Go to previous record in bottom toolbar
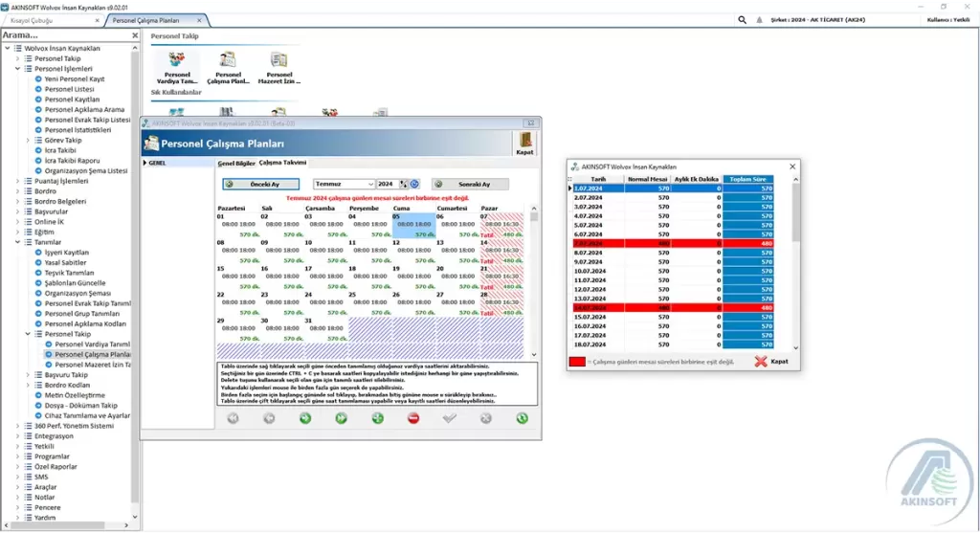 [269, 419]
